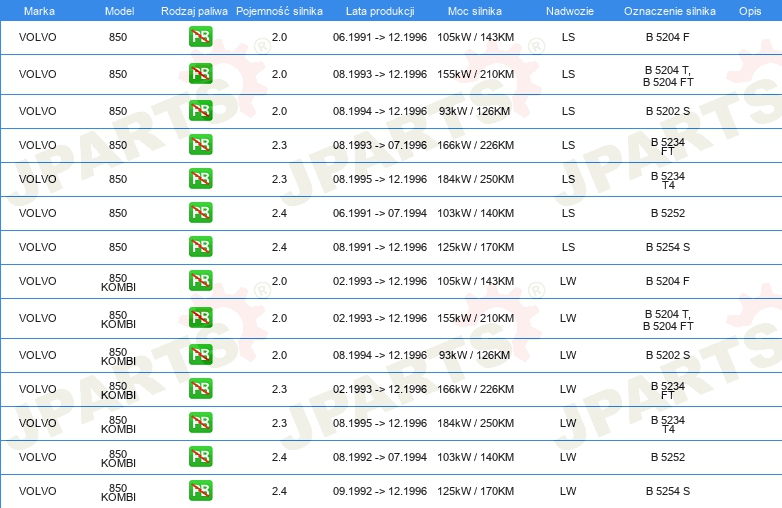Image resolution: width=782 pixels, height=508 pixels.
Task: Click fuel icon for 850 KOMBI B 5254 S
Action: 200,491
